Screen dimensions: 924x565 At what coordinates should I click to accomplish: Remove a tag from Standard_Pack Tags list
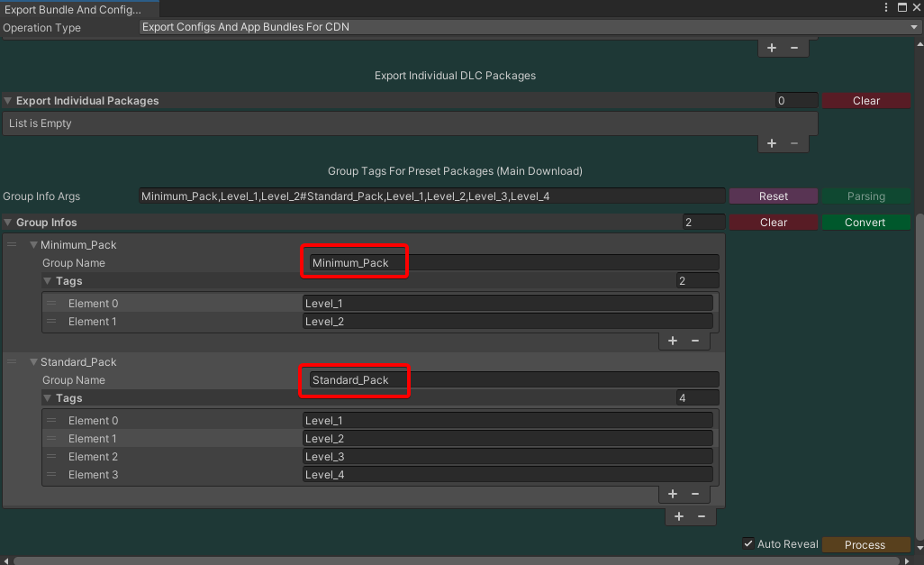[x=695, y=494]
